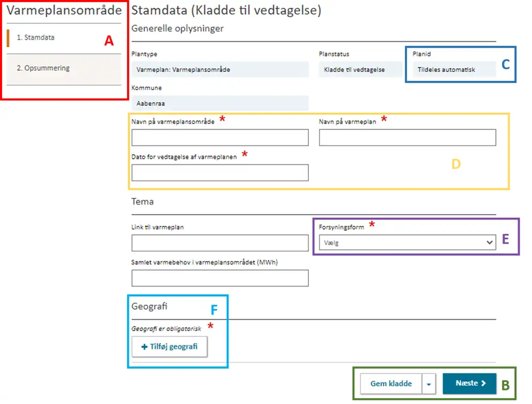Focus the Navn på varmeplansområde field
532x404 pixels.
220,138
